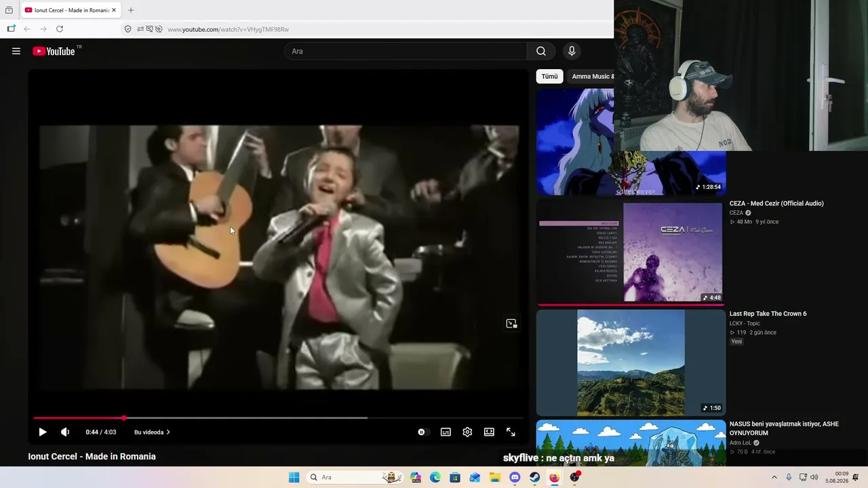Image resolution: width=868 pixels, height=488 pixels.
Task: Toggle the browser sidebar button
Action: point(11,29)
